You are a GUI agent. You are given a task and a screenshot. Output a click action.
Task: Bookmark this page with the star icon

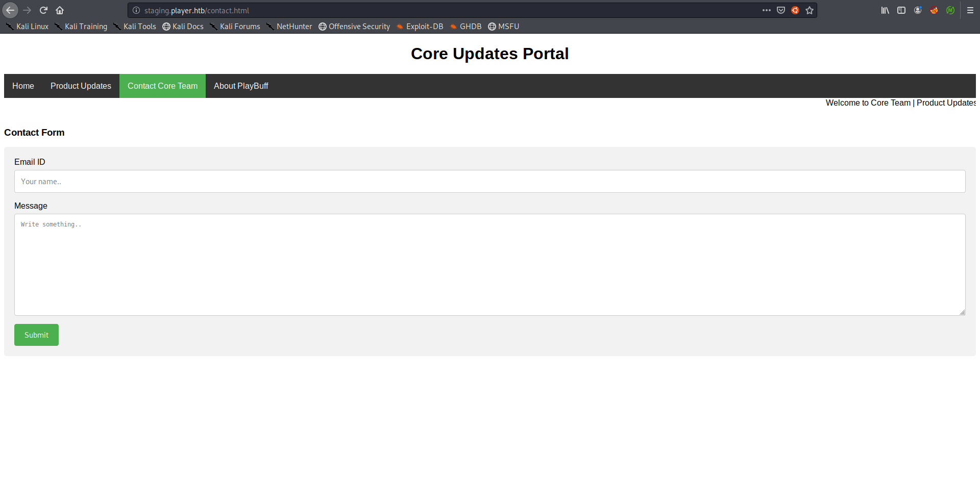coord(810,10)
